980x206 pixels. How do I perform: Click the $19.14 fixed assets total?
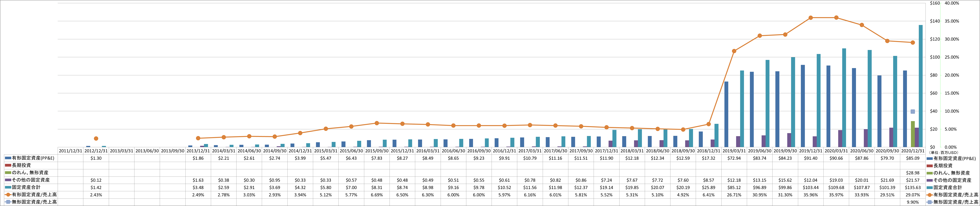coord(606,187)
